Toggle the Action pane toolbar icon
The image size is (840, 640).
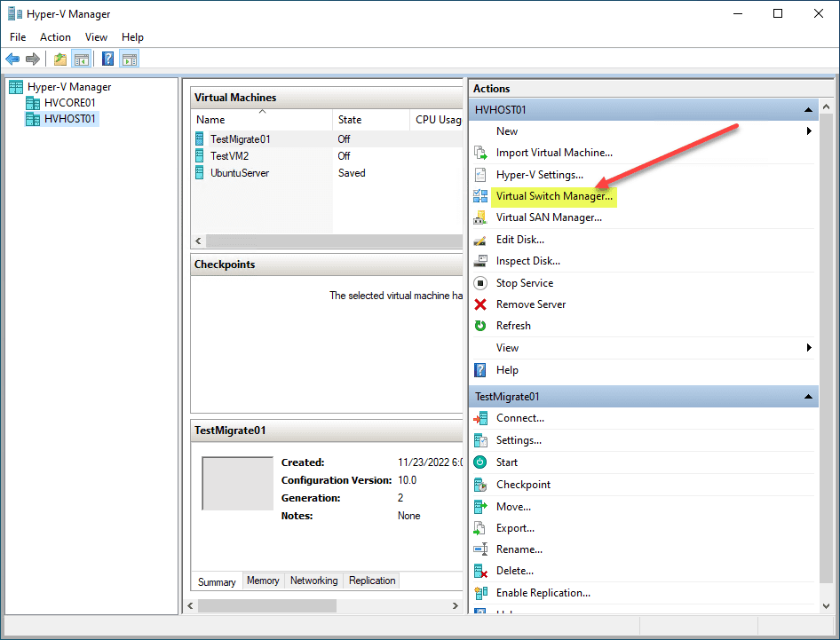click(x=129, y=59)
